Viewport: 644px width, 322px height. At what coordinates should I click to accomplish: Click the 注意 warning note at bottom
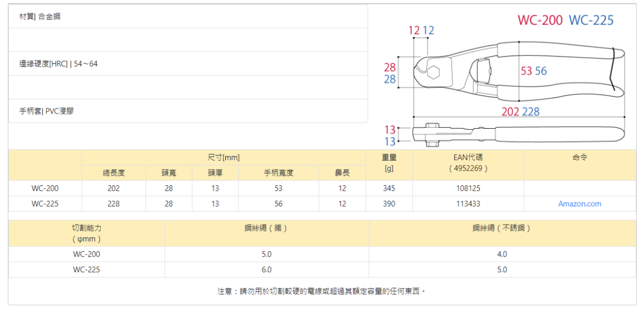[x=322, y=291]
